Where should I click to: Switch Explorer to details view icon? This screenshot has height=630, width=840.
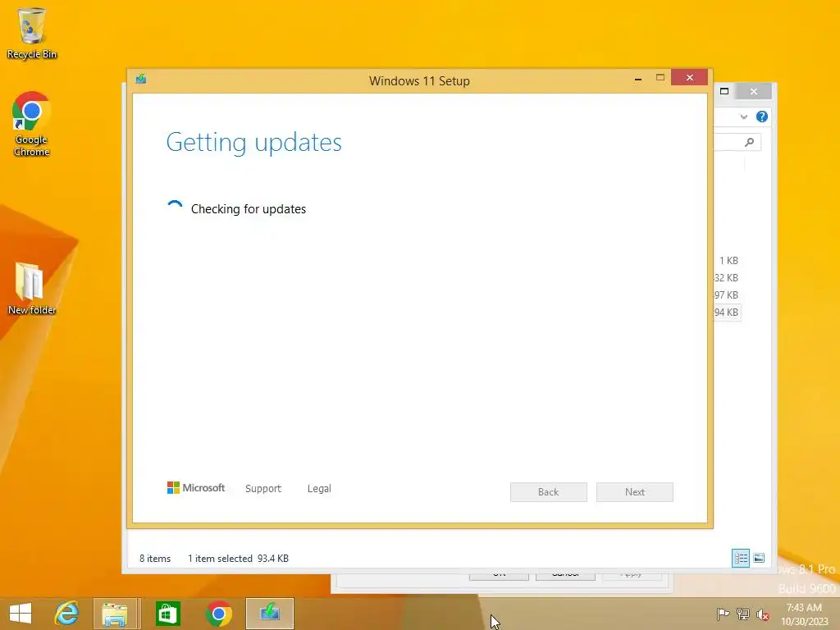(741, 558)
